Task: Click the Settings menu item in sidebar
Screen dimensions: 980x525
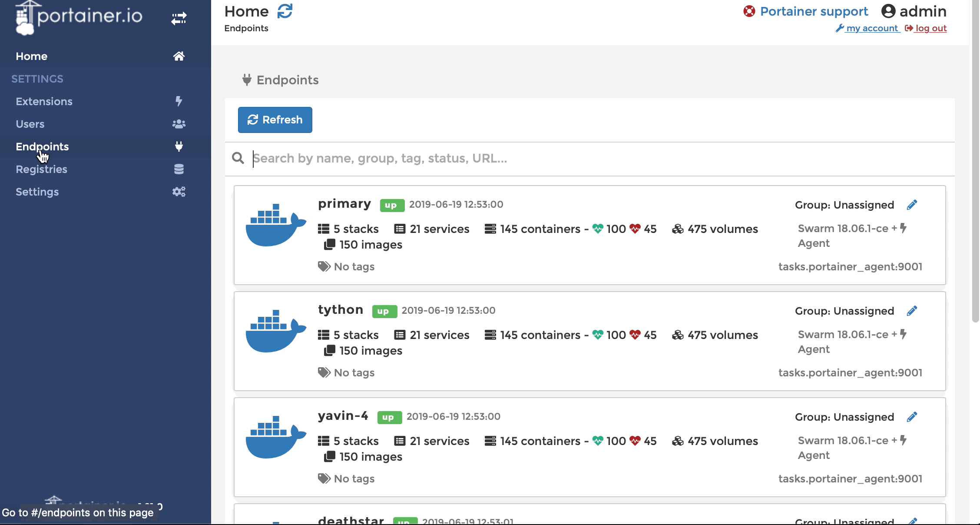Action: point(36,192)
